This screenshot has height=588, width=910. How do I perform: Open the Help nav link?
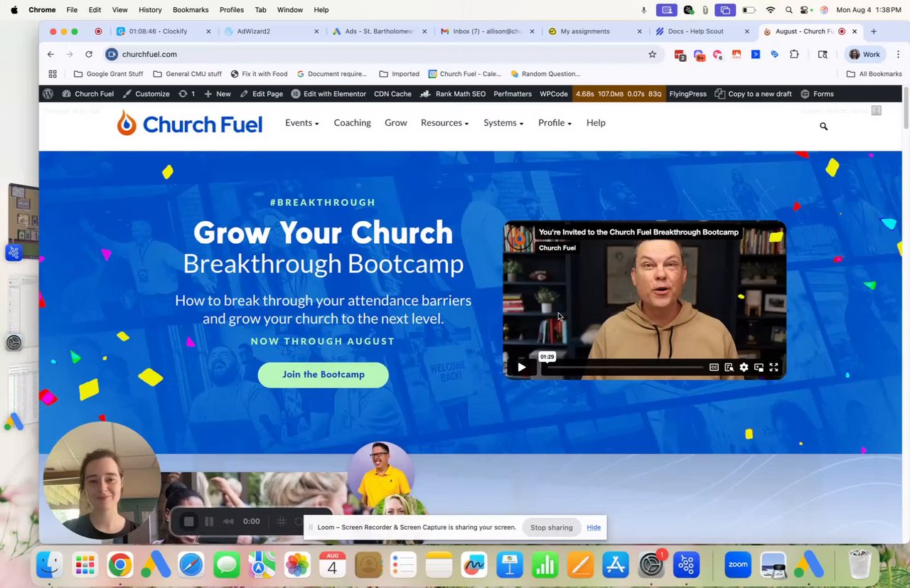tap(596, 123)
